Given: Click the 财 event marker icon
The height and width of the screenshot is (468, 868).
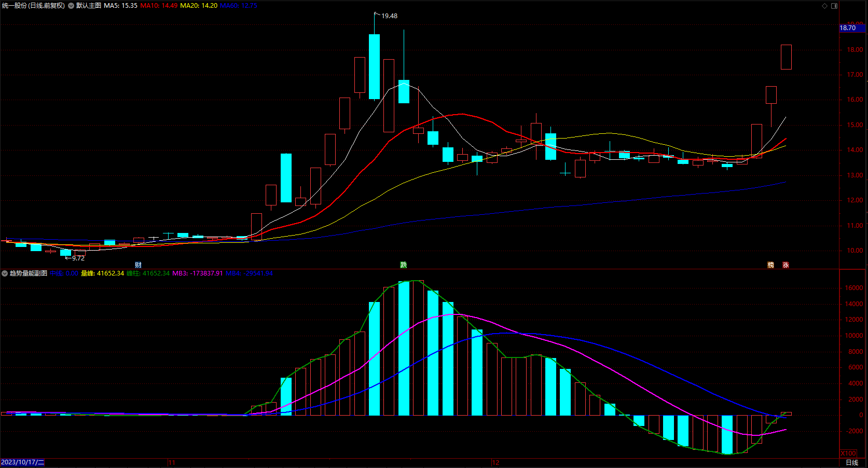Looking at the screenshot, I should (x=138, y=265).
